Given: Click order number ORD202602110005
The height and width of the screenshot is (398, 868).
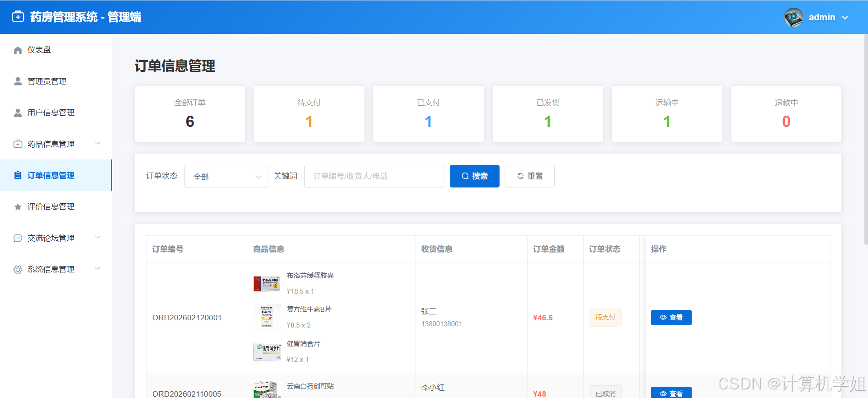Looking at the screenshot, I should (x=187, y=394).
